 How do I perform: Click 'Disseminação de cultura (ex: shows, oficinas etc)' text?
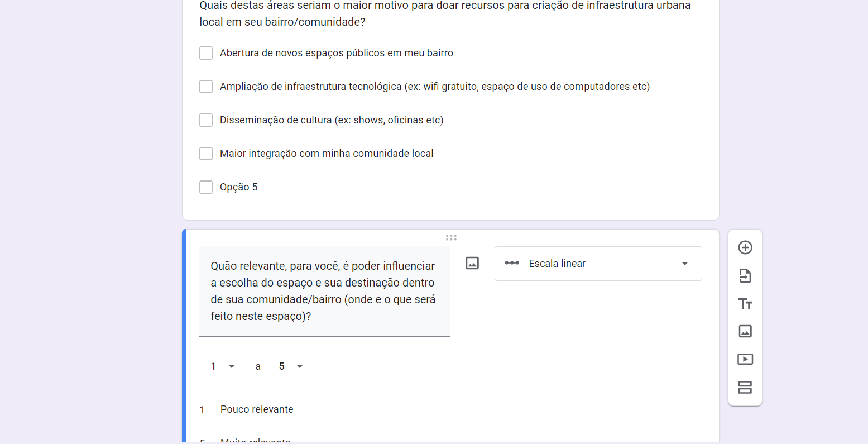(332, 120)
